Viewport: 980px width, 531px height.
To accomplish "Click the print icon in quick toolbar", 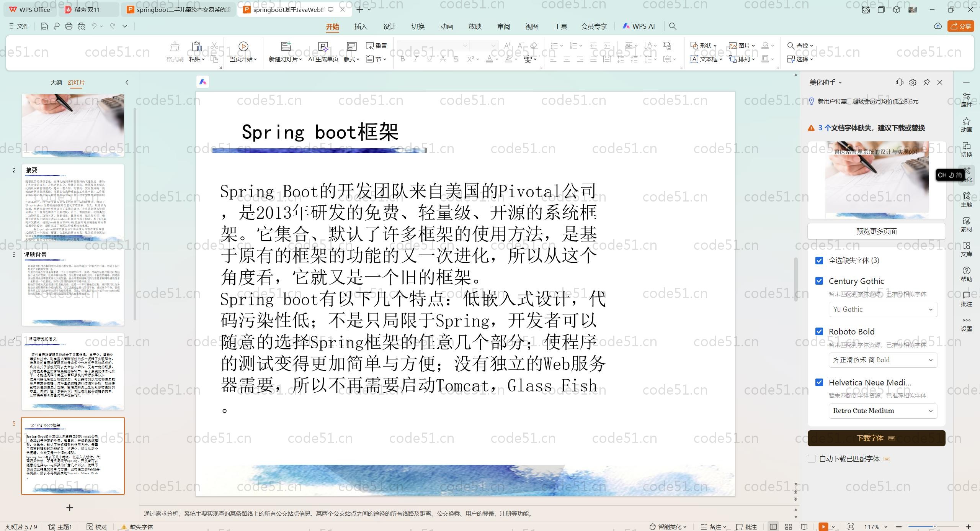I will click(x=69, y=26).
